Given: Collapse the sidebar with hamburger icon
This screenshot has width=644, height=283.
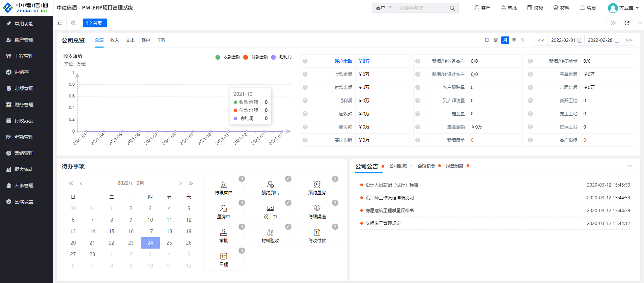Looking at the screenshot, I should pos(60,23).
